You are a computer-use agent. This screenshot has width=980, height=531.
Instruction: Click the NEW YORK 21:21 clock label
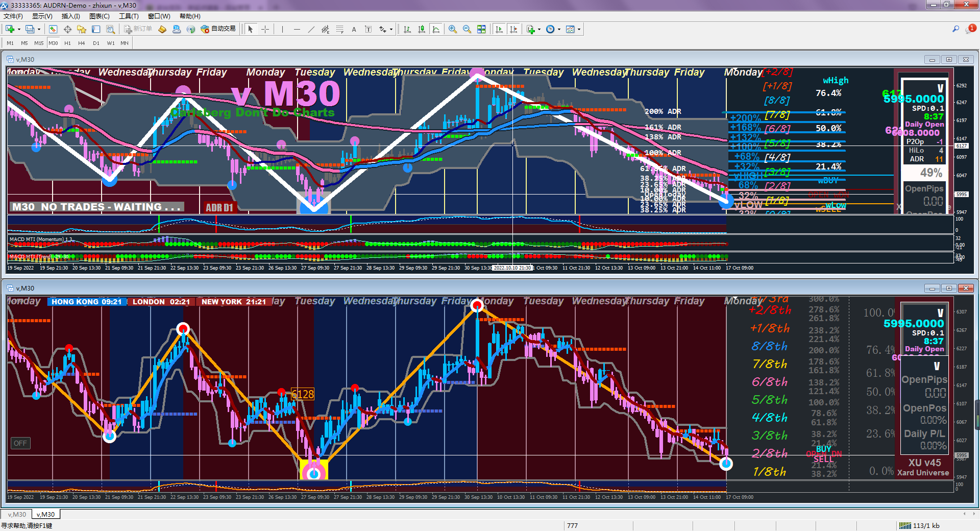pos(234,302)
